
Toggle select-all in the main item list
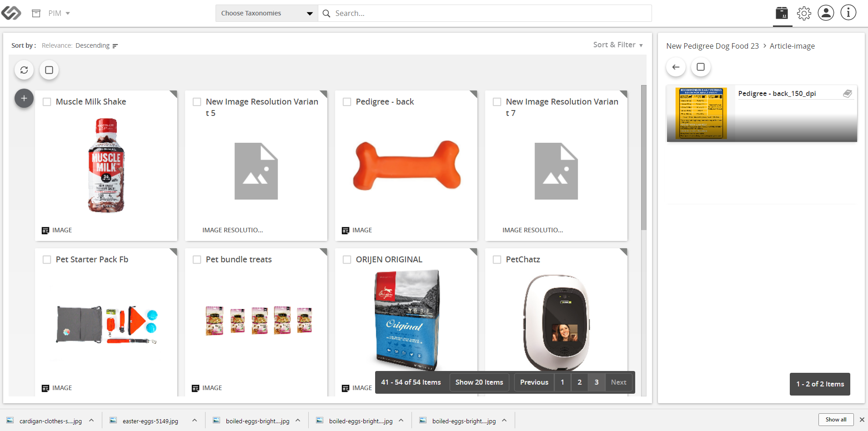click(x=49, y=70)
